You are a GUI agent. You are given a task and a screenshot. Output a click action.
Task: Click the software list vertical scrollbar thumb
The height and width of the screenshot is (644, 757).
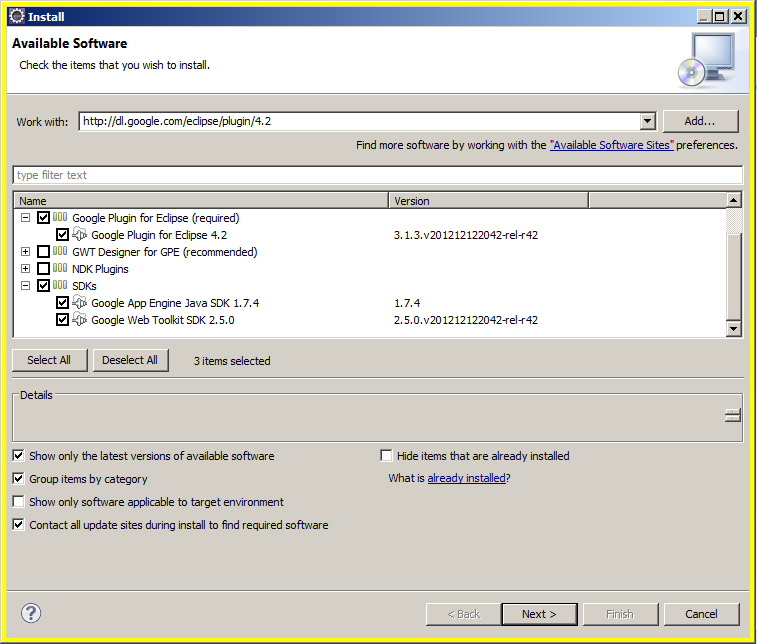733,277
